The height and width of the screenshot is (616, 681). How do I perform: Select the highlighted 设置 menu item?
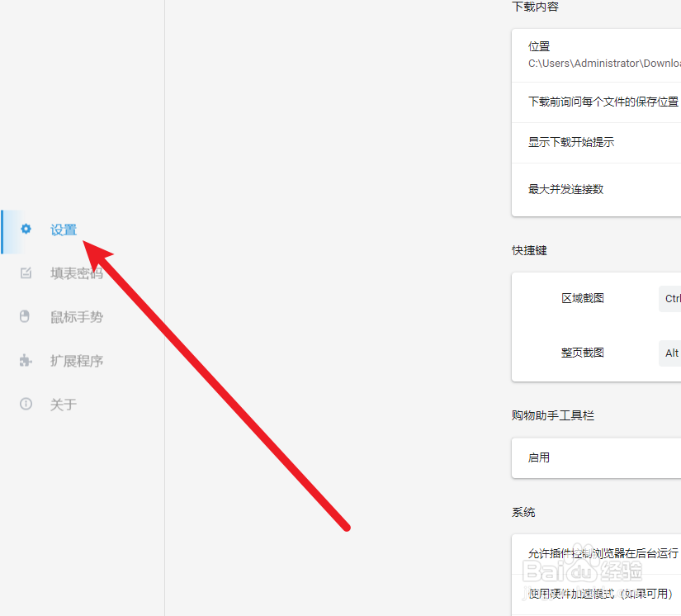pyautogui.click(x=64, y=230)
